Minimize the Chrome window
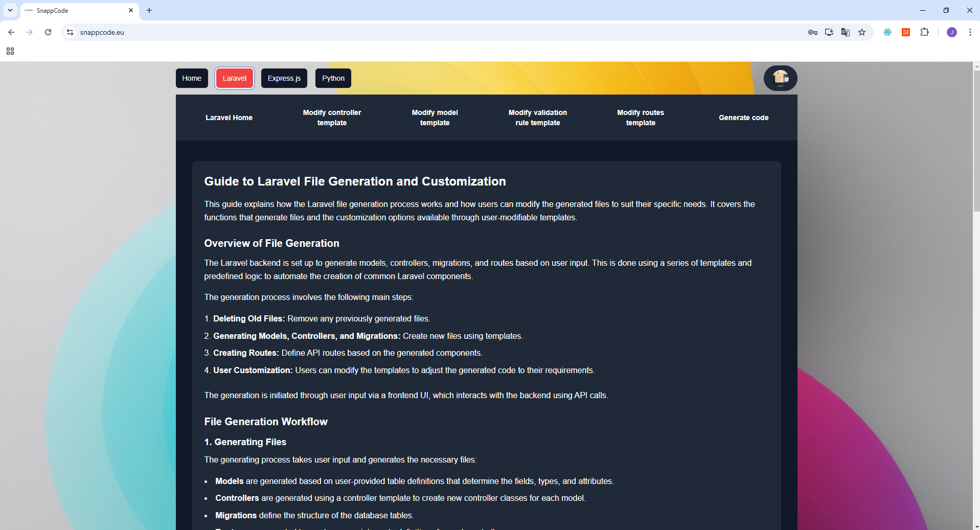 [x=923, y=10]
